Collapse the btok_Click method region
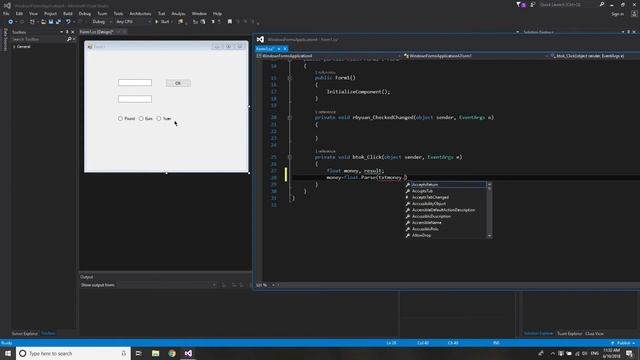Image resolution: width=640 pixels, height=360 pixels. (289, 157)
